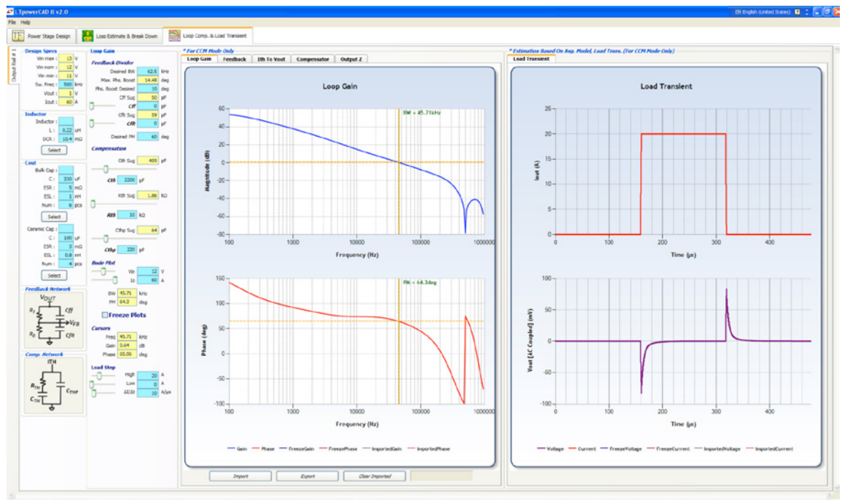Open the File menu
This screenshot has width=847, height=504.
tap(12, 22)
